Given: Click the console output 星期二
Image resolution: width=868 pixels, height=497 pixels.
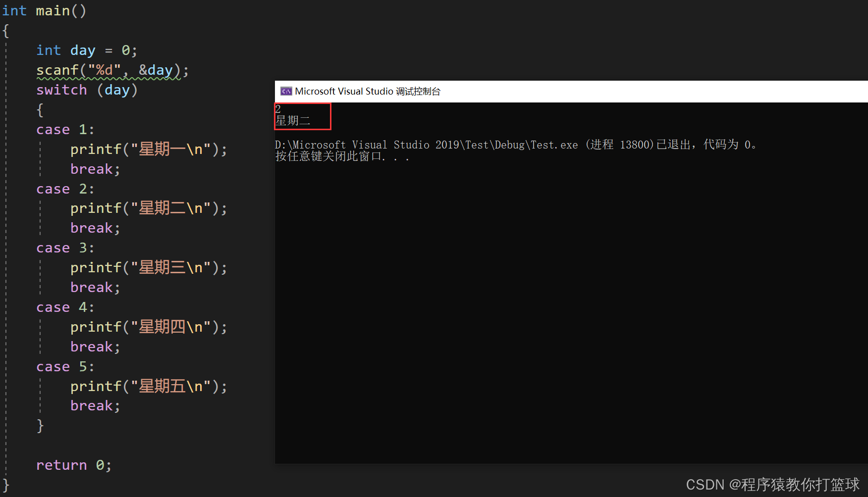Looking at the screenshot, I should coord(293,121).
